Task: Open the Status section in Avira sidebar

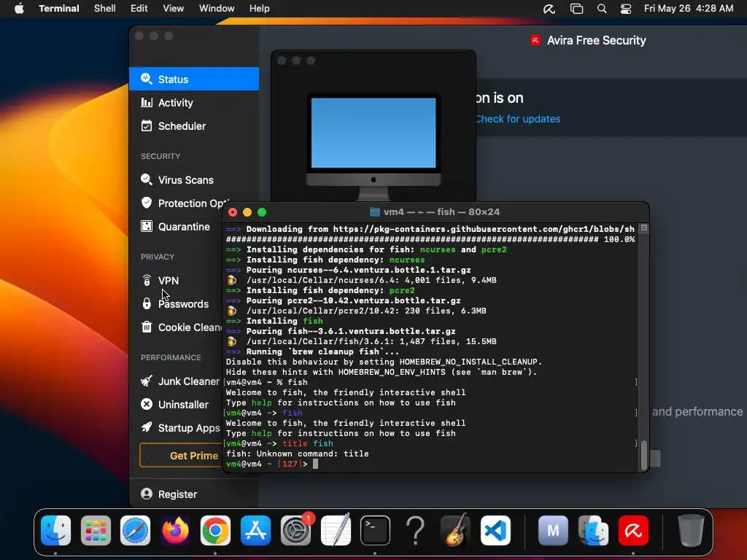Action: pyautogui.click(x=194, y=79)
